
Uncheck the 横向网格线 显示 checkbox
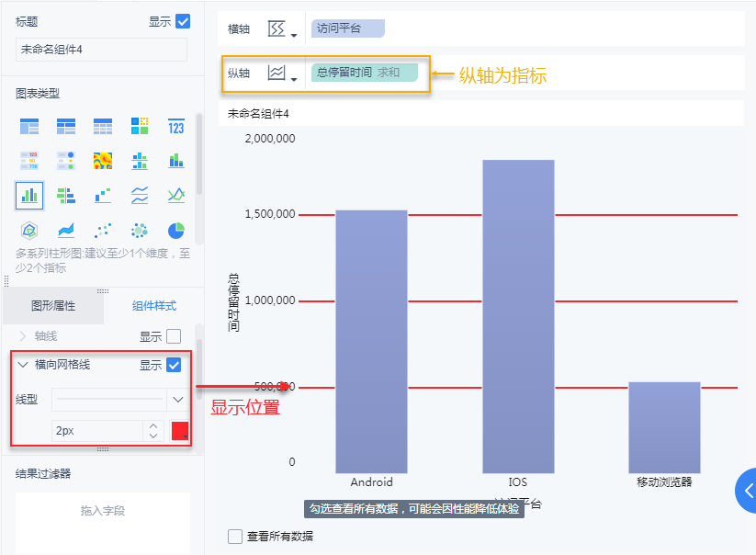coord(174,365)
